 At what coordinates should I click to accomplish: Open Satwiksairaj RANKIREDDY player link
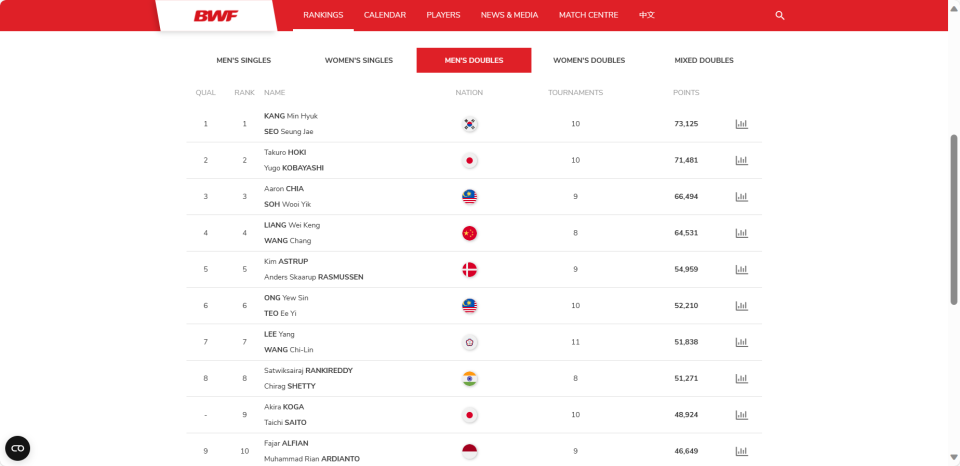pos(308,370)
